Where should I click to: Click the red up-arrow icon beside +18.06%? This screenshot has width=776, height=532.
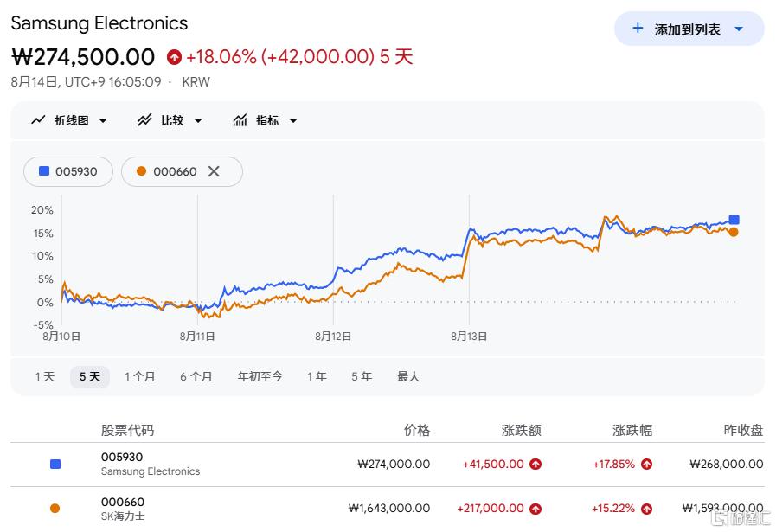coord(174,57)
